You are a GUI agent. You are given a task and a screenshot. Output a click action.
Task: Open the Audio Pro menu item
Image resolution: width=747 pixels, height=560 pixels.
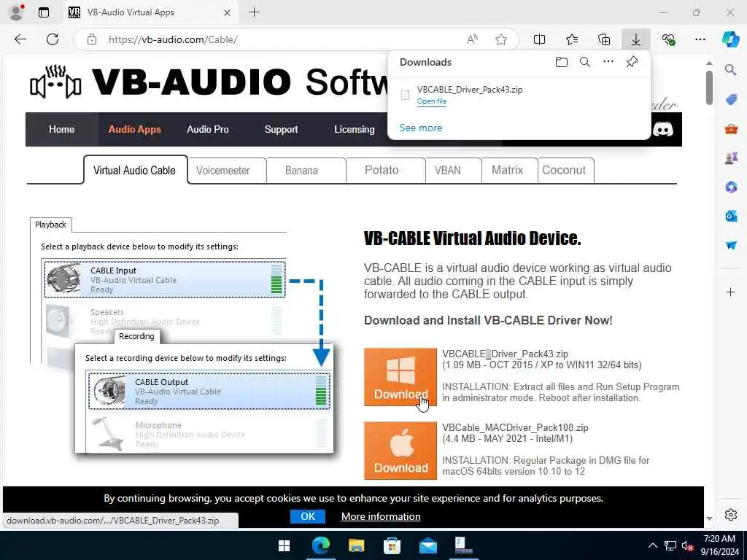pyautogui.click(x=208, y=129)
